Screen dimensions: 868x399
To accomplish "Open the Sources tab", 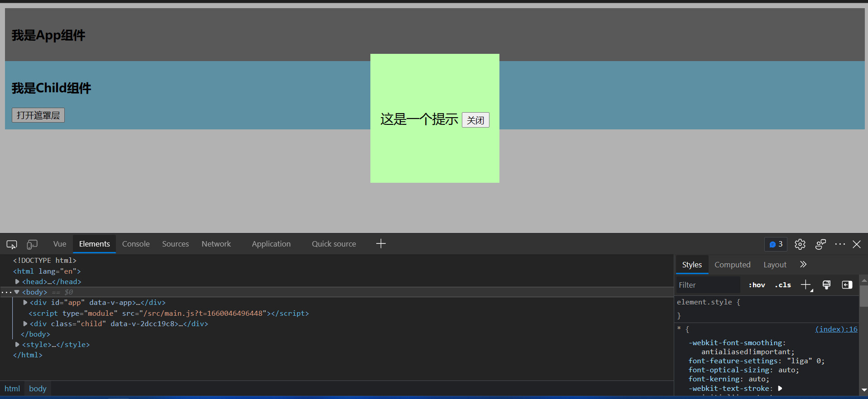I will tap(176, 244).
